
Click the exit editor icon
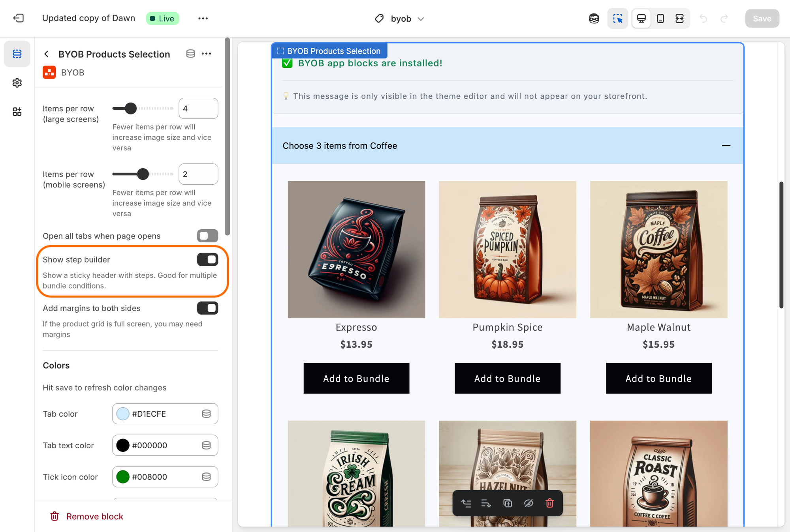click(x=18, y=18)
